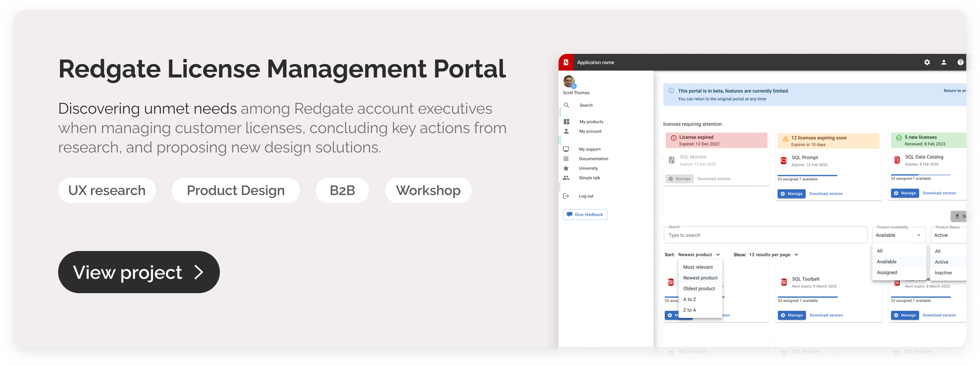
Task: Click Log out text in sidebar
Action: click(586, 196)
